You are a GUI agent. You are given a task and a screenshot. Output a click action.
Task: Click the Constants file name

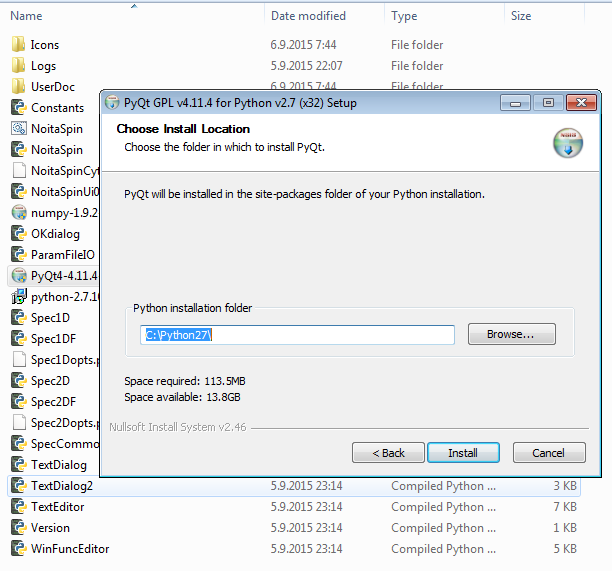click(x=58, y=108)
